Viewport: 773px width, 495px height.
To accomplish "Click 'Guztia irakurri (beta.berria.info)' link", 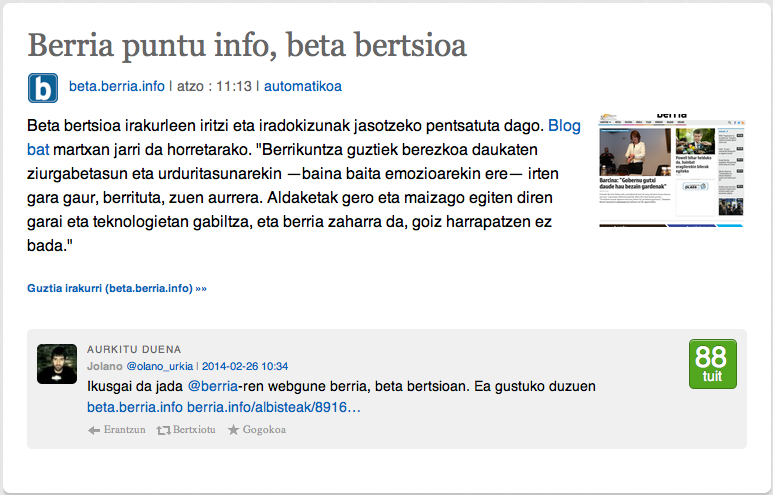I will pos(117,288).
